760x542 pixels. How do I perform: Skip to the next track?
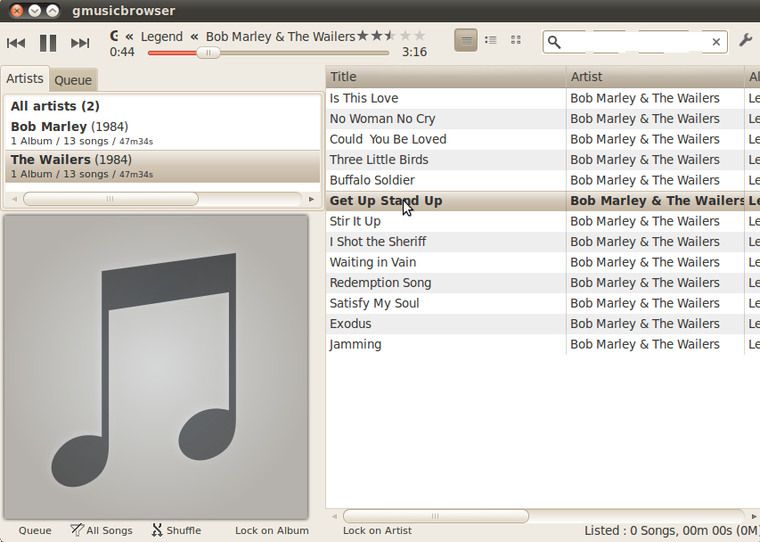(80, 43)
